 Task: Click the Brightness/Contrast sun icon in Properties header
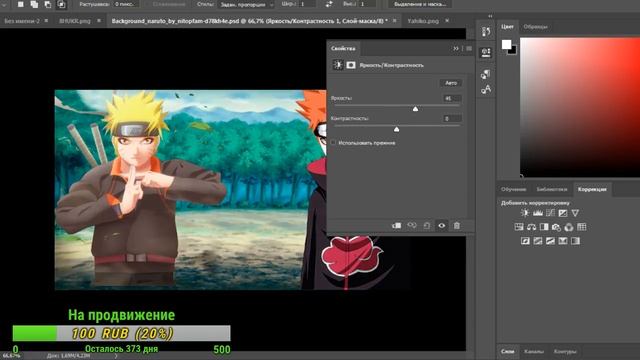338,65
